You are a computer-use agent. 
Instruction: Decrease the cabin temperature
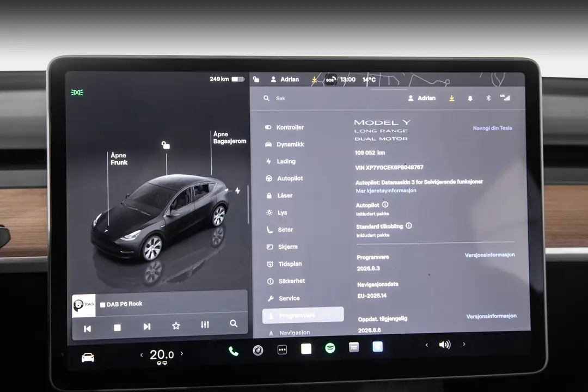point(142,354)
